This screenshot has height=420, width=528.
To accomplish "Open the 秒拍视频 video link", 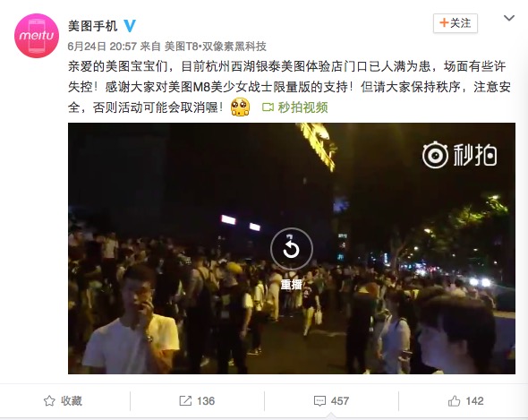I will tap(302, 107).
